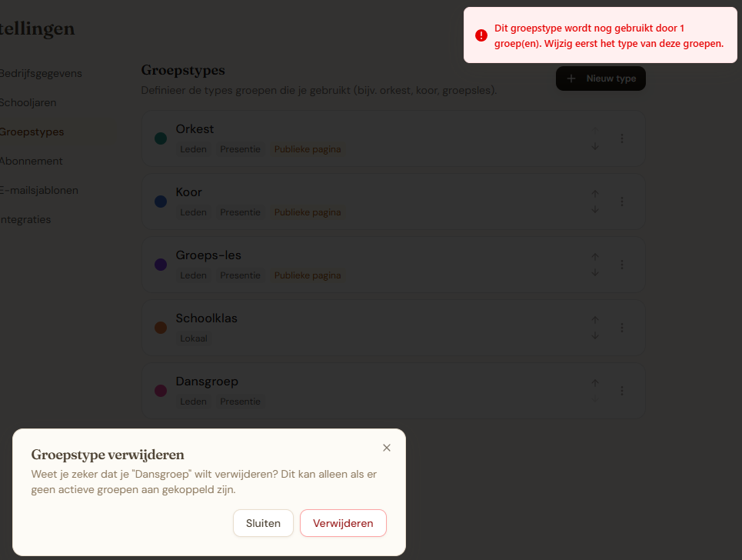Click the Nieuw type button

pyautogui.click(x=601, y=78)
